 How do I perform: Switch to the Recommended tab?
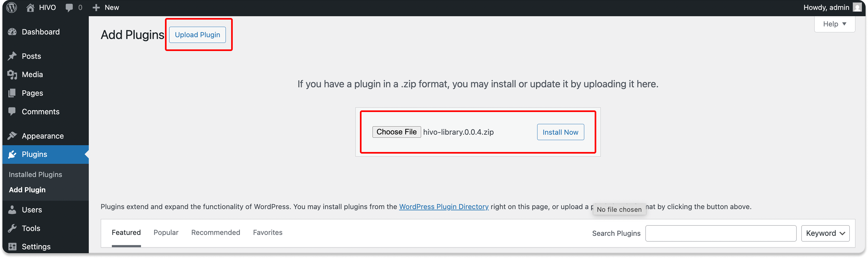click(216, 232)
